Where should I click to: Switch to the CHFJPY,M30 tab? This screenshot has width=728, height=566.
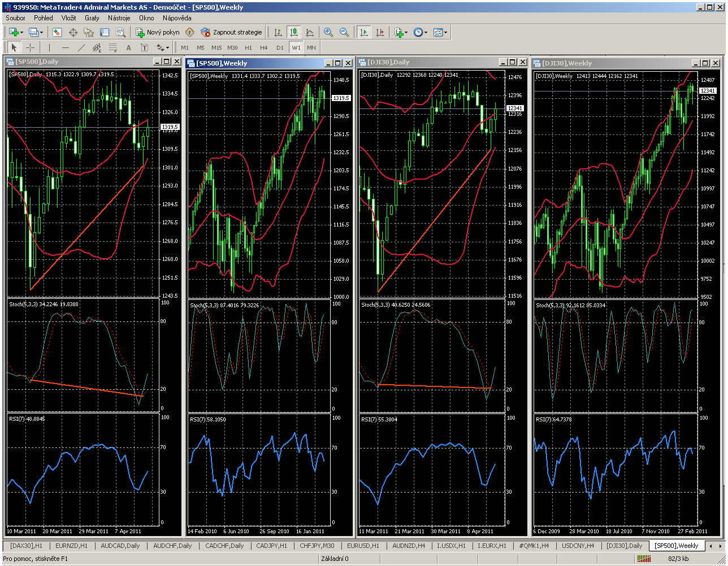[x=317, y=546]
